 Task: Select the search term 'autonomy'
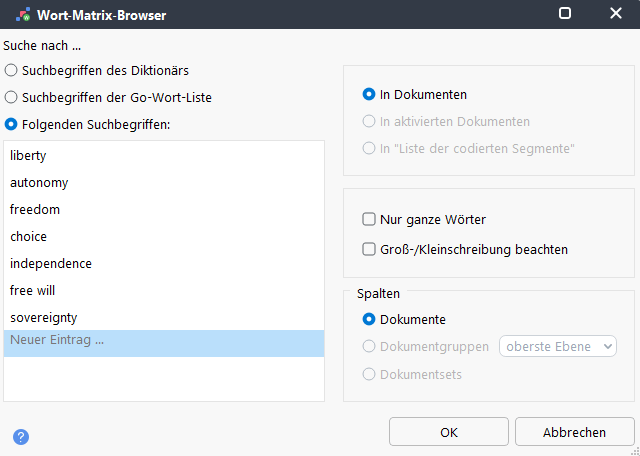click(164, 182)
